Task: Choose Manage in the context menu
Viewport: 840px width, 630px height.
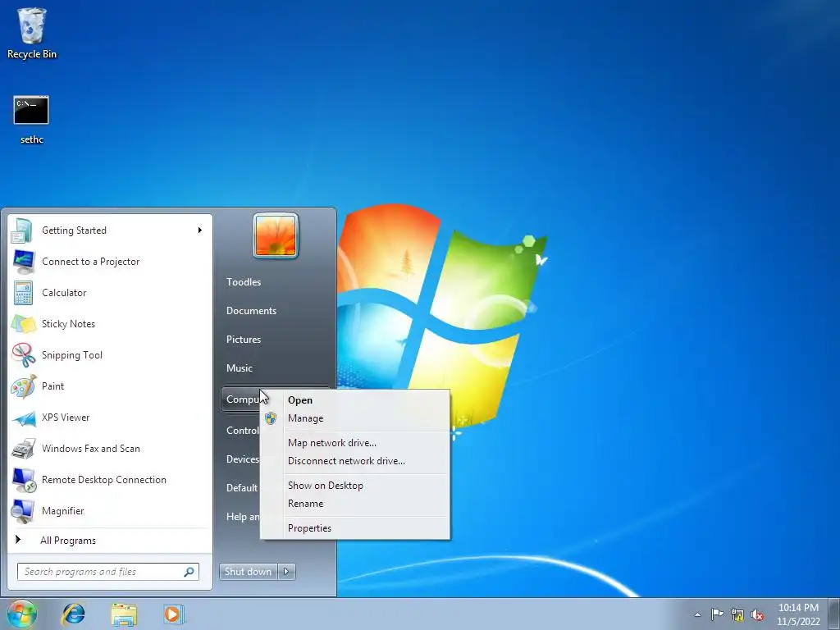Action: (355, 418)
